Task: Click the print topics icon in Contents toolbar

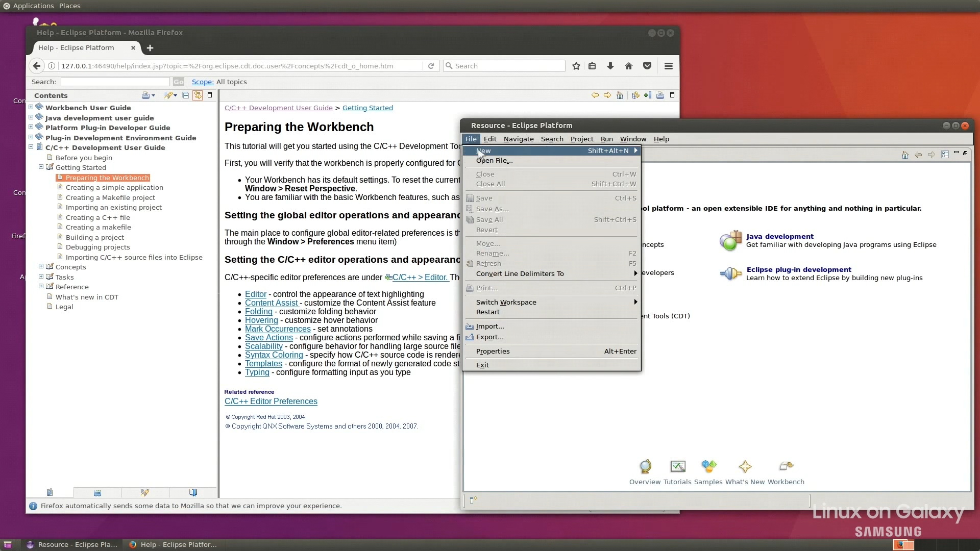Action: (145, 95)
